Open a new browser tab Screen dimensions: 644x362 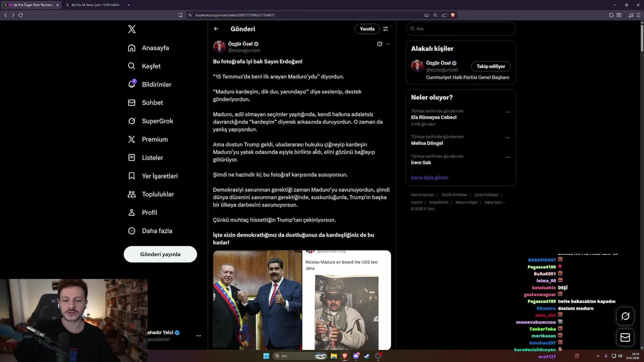click(x=129, y=5)
